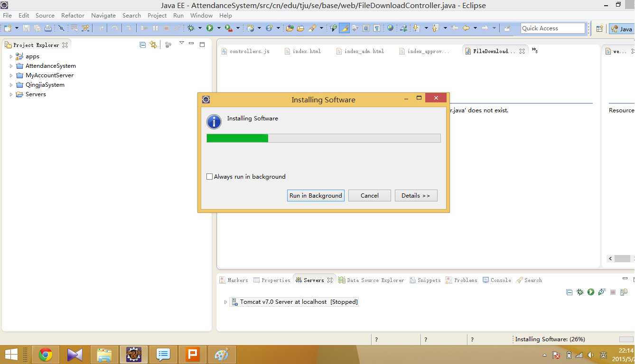Click the Open Type folder icon
635x364 pixels.
[x=289, y=28]
